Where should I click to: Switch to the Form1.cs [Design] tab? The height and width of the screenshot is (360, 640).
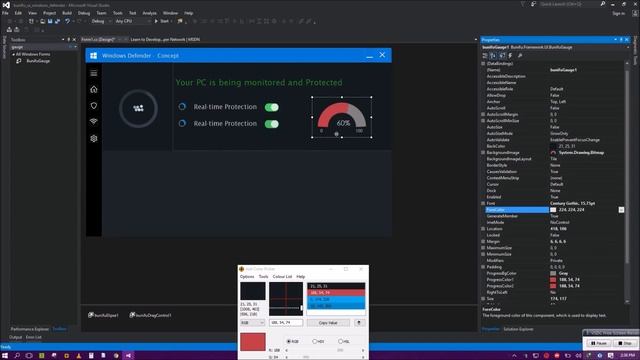[x=98, y=40]
